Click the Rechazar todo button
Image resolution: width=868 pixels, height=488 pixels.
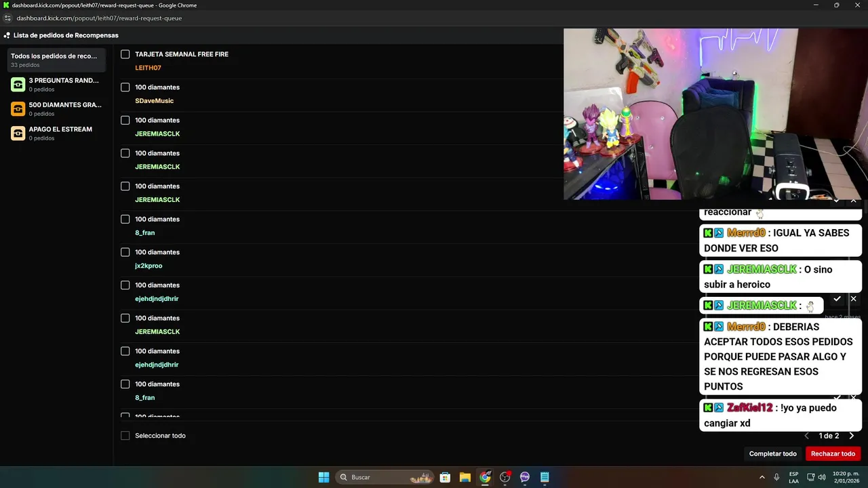point(833,454)
